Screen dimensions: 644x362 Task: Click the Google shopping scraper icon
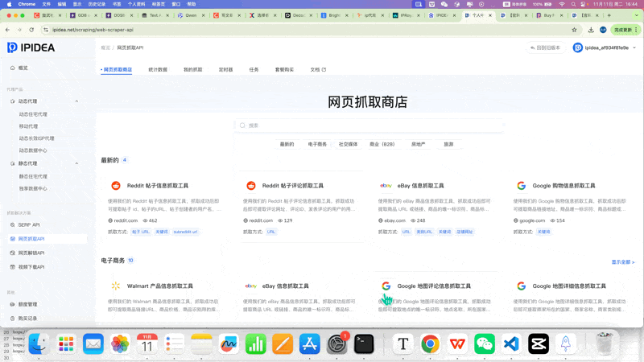click(x=521, y=186)
